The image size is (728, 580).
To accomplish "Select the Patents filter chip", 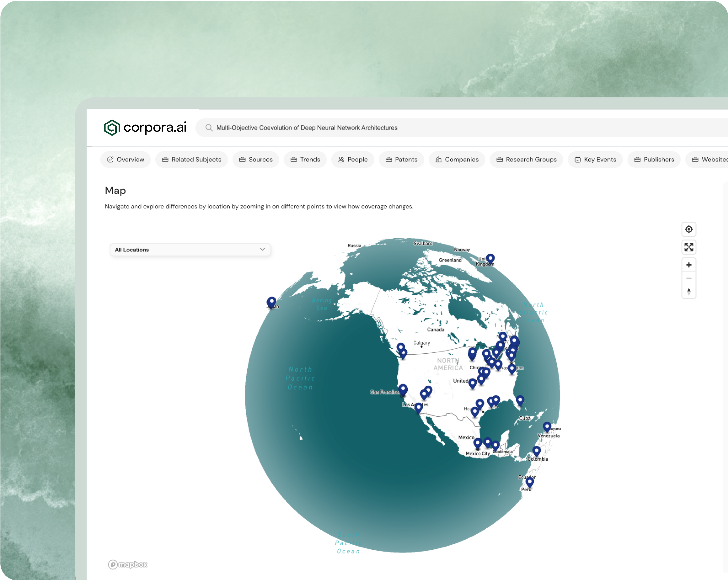I will [x=401, y=160].
